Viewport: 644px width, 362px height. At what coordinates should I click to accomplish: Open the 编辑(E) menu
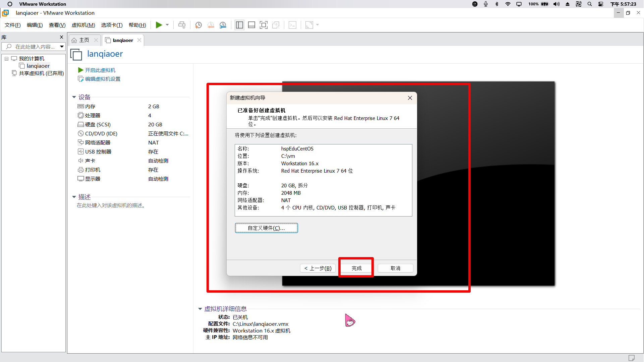click(x=35, y=25)
